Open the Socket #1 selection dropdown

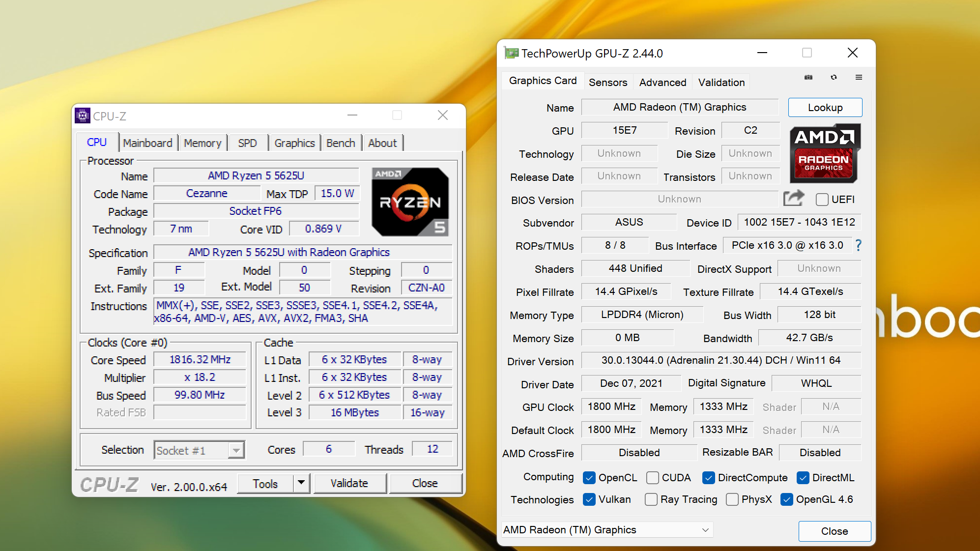point(200,450)
